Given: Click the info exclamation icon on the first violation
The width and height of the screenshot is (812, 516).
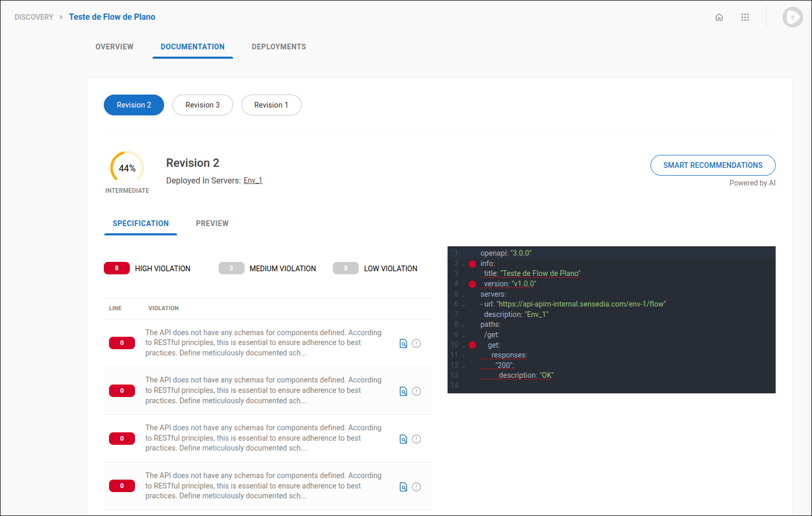Looking at the screenshot, I should [x=416, y=343].
